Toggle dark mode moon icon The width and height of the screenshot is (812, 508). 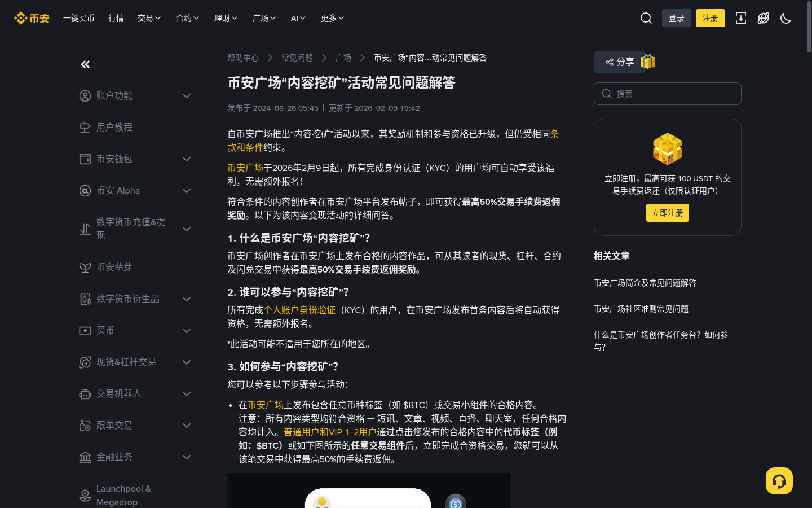pyautogui.click(x=786, y=18)
